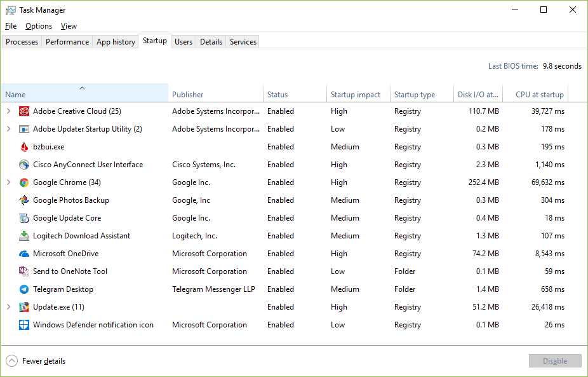This screenshot has width=588, height=377.
Task: Expand the Adobe Creative Cloud entry
Action: (8, 111)
